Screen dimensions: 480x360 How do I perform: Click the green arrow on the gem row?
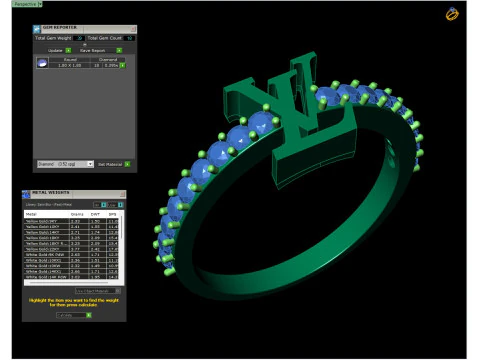(x=122, y=65)
